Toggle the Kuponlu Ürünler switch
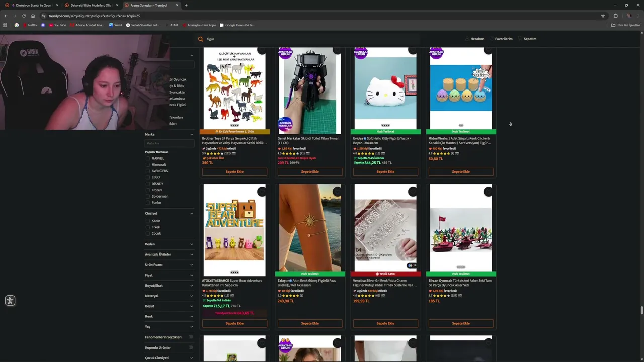Viewport: 644px width, 362px height. pyautogui.click(x=191, y=347)
